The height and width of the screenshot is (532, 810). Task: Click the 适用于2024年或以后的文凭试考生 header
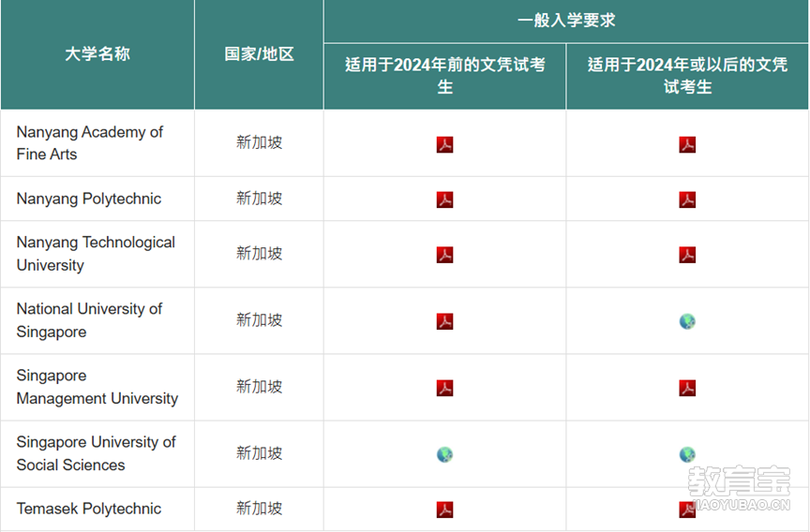pyautogui.click(x=687, y=76)
